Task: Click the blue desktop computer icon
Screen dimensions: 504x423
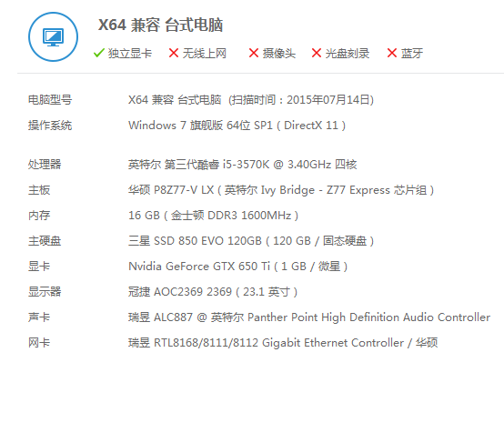Action: [53, 37]
